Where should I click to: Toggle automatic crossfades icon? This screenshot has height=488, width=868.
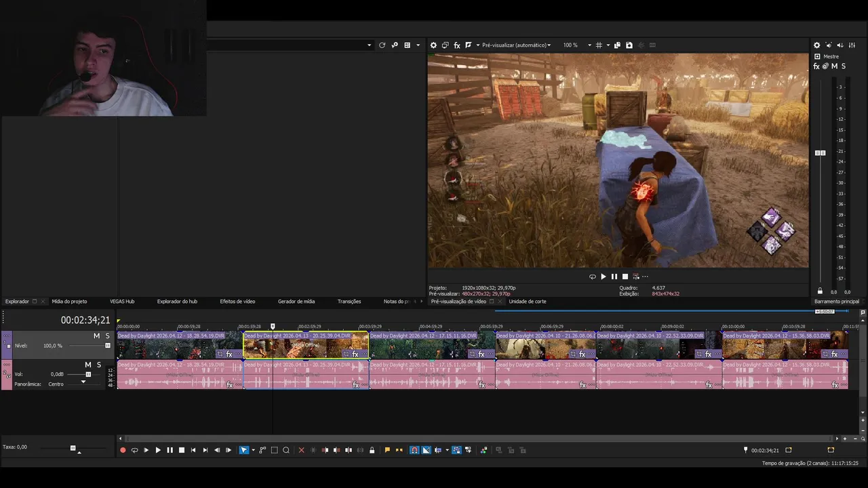(x=426, y=450)
